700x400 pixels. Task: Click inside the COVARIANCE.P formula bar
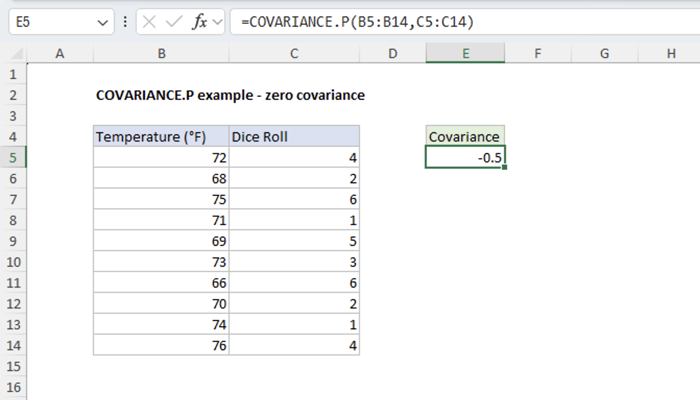(x=464, y=21)
